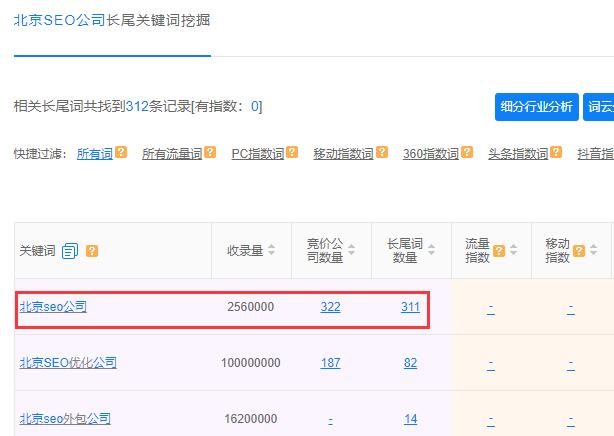This screenshot has width=614, height=436.
Task: Filter results by PC指数词
Action: (257, 154)
